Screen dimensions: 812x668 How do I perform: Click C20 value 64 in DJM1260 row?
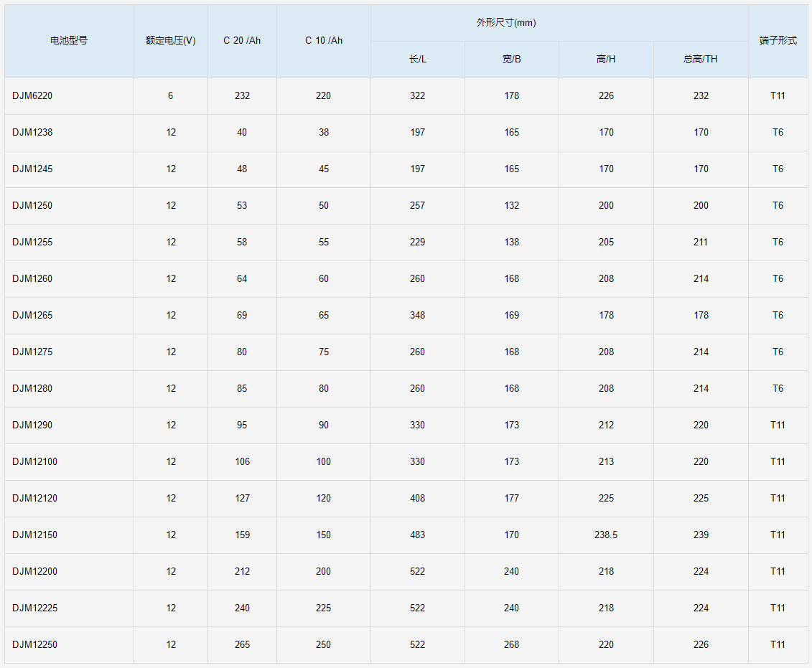242,279
